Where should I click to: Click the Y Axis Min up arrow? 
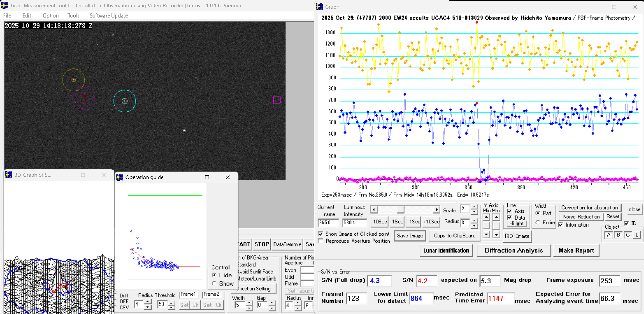(x=487, y=217)
